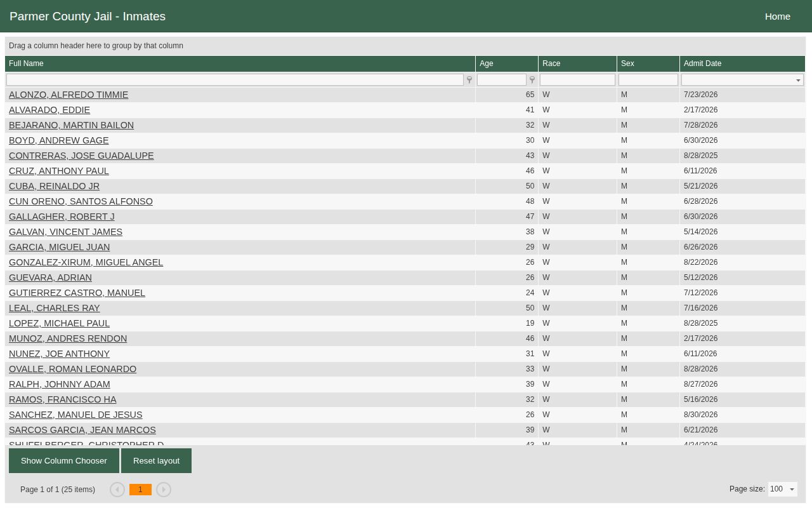Select page 1 in pager
This screenshot has width=812, height=508.
point(140,490)
